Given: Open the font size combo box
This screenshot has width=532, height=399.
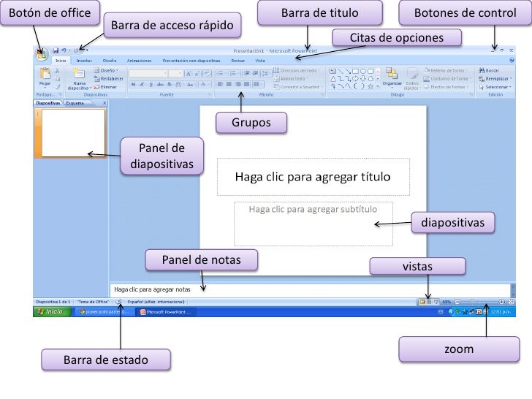Looking at the screenshot, I should pos(175,73).
